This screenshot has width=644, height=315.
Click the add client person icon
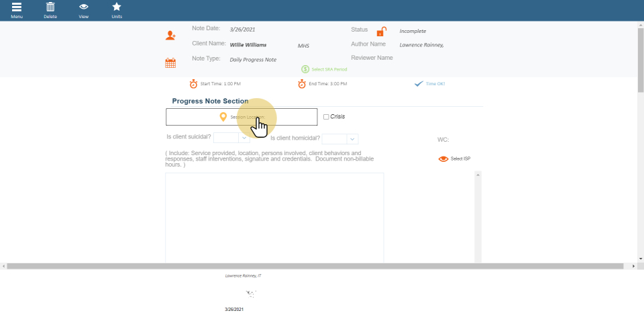[171, 35]
